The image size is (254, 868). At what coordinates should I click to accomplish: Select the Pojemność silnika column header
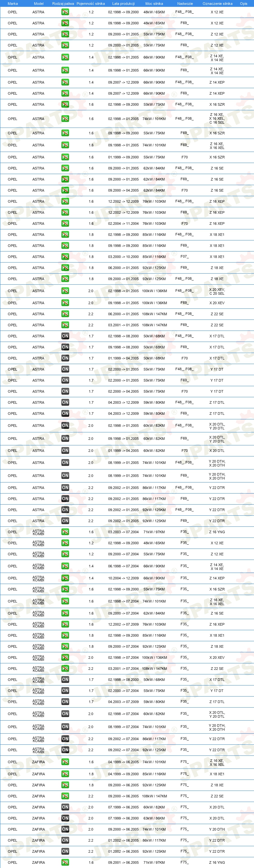point(91,4)
